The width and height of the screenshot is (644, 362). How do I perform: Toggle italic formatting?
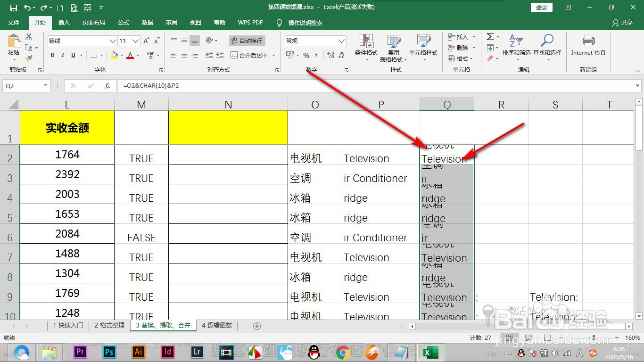point(63,55)
